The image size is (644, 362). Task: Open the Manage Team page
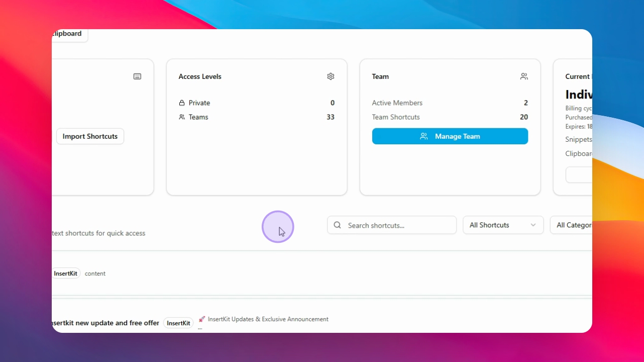click(450, 136)
